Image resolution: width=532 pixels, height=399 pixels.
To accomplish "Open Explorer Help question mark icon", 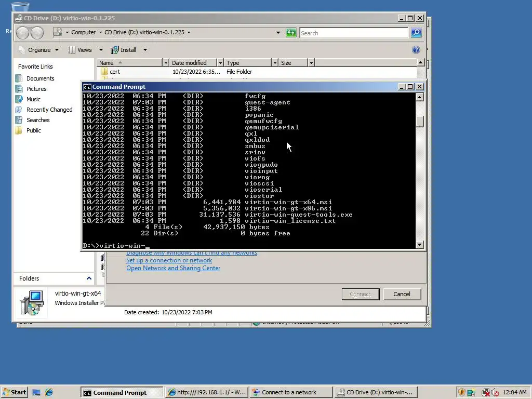I will tap(416, 50).
